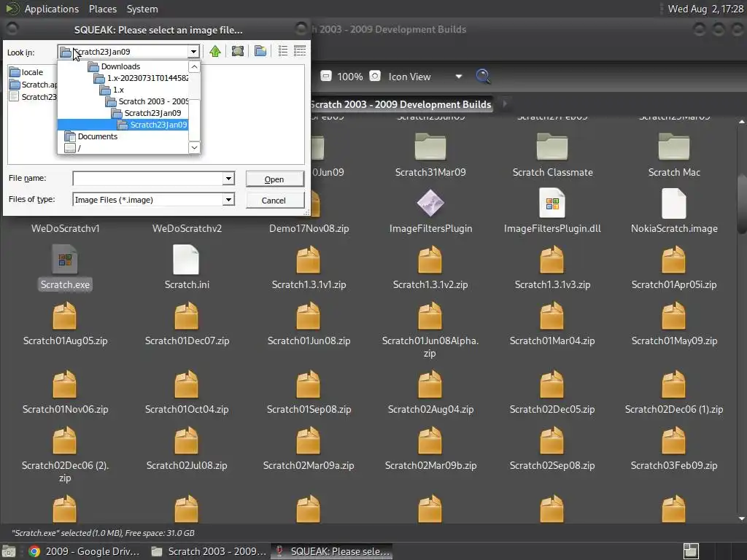Select the Scratch.exe file
747x560 pixels.
click(65, 268)
